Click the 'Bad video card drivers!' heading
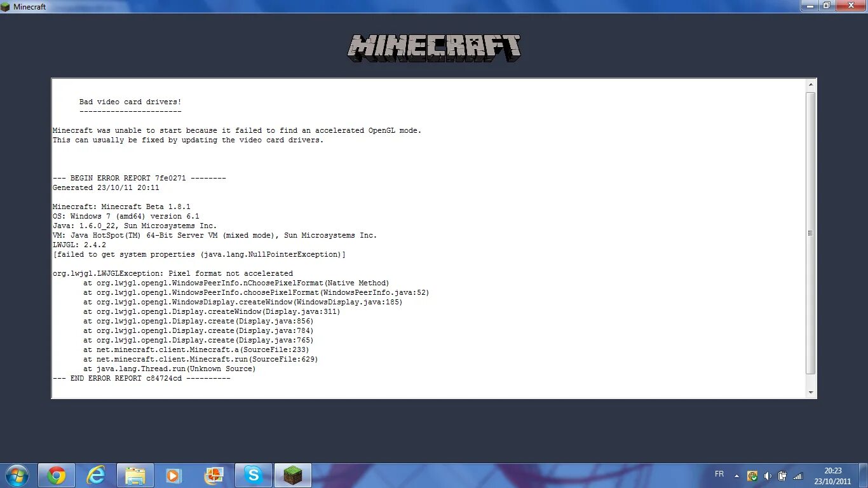868x488 pixels. 130,102
